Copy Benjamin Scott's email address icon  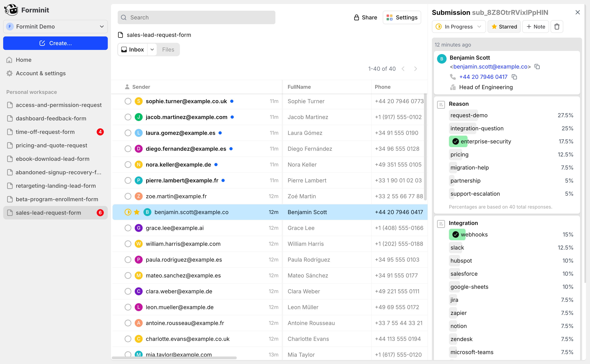(537, 67)
